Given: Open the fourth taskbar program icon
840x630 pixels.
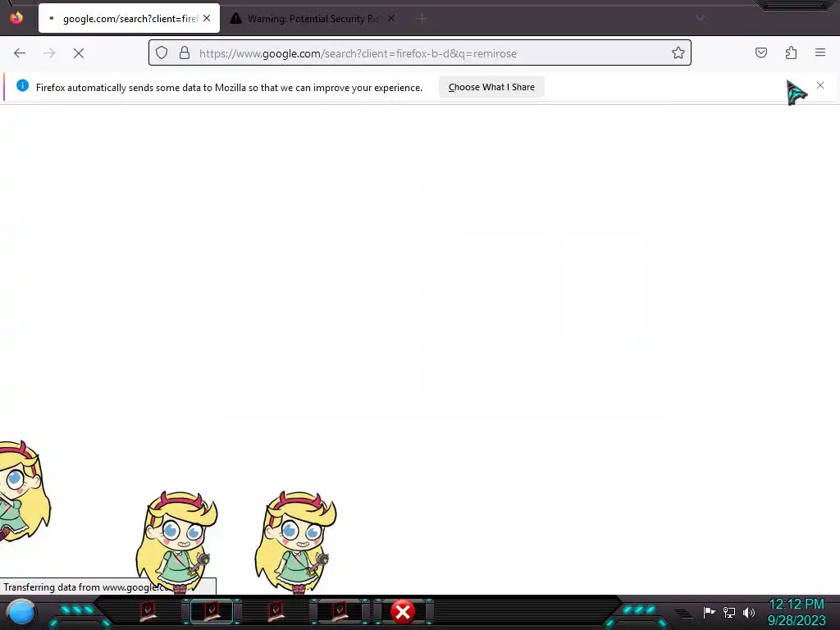Looking at the screenshot, I should coord(340,611).
